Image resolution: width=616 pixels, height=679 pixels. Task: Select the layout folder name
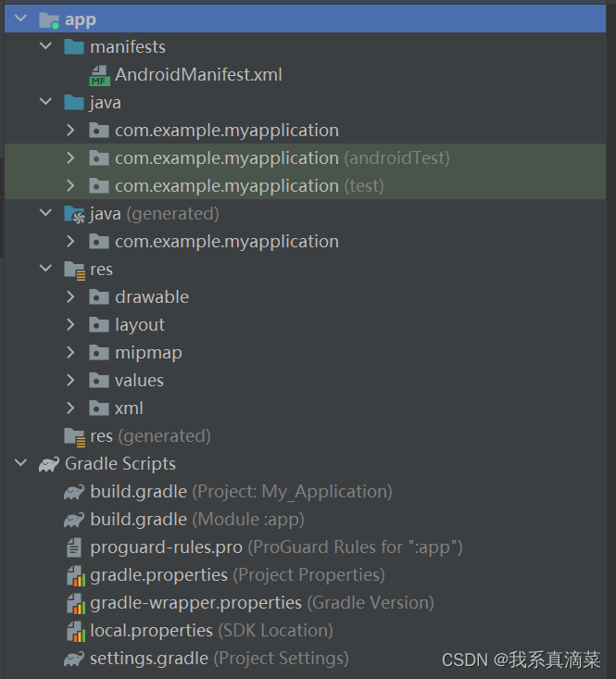tap(140, 325)
